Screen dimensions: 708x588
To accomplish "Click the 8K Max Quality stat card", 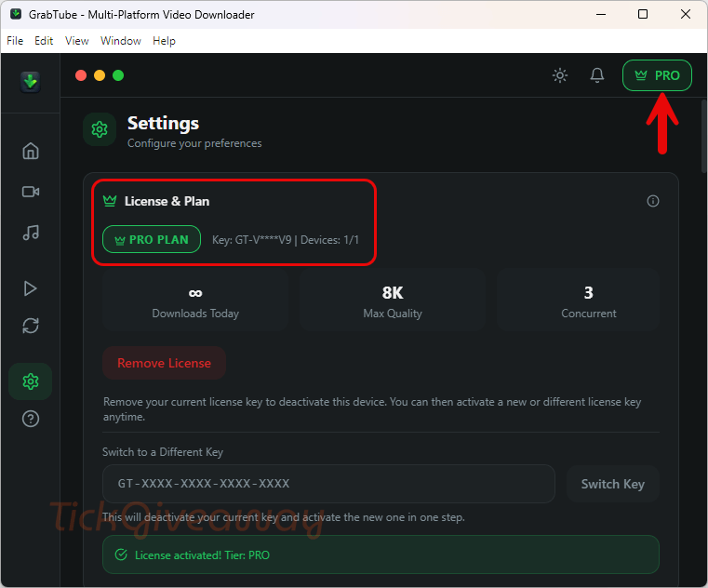I will click(393, 300).
